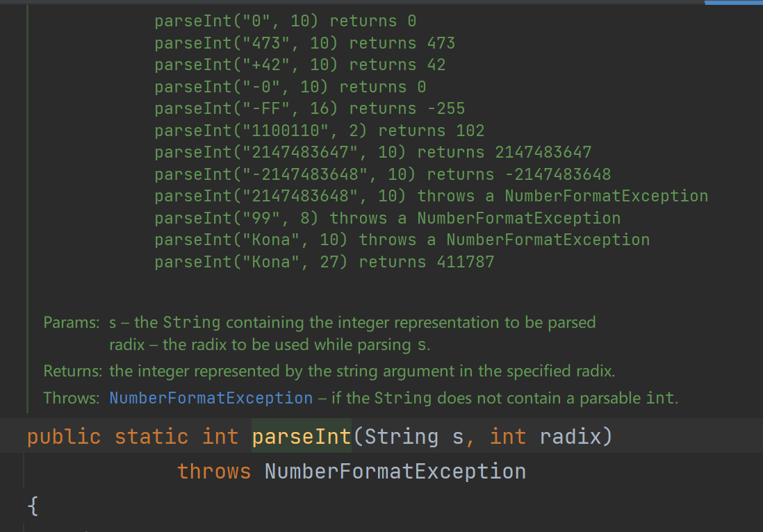Click the example returning 411787

click(x=324, y=262)
